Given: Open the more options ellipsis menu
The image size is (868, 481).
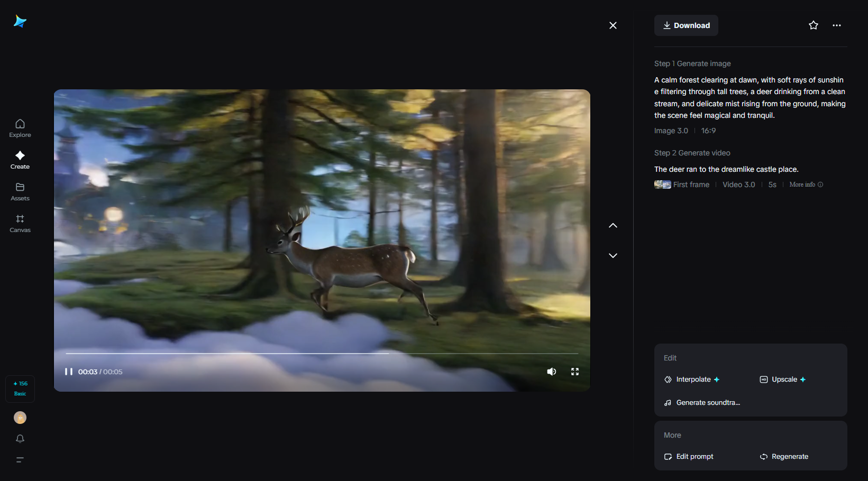Looking at the screenshot, I should [837, 25].
